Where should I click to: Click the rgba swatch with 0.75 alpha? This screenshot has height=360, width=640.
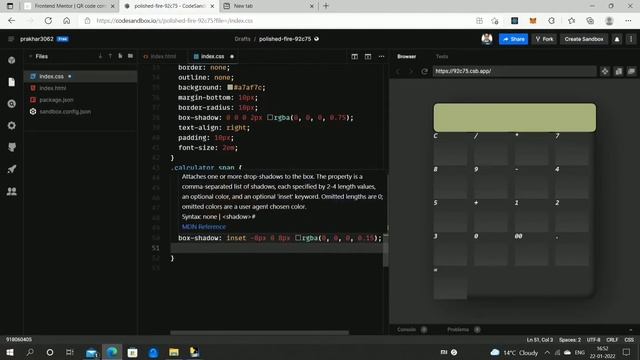tap(270, 118)
